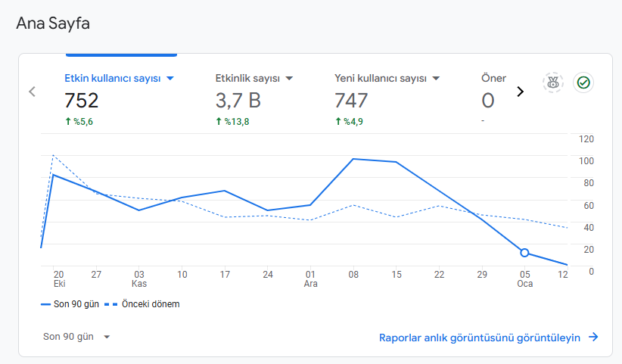Image resolution: width=622 pixels, height=364 pixels.
Task: Click the highlighted 05 Oca data point
Action: 524,253
